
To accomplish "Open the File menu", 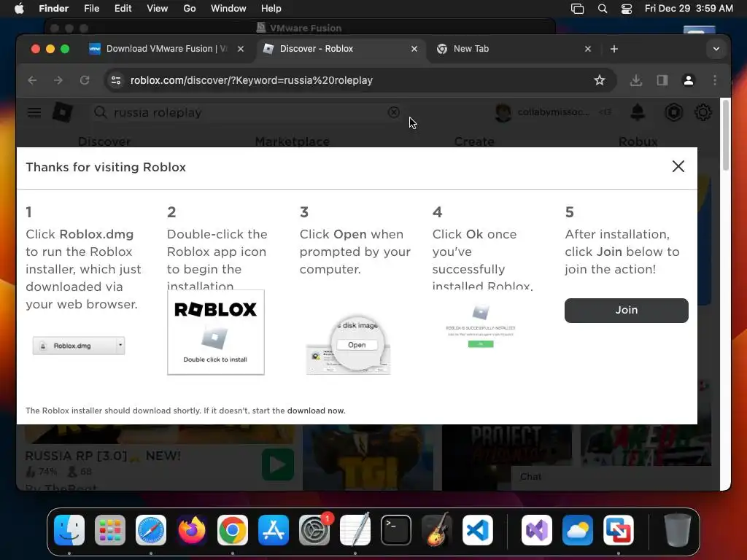I will tap(91, 9).
